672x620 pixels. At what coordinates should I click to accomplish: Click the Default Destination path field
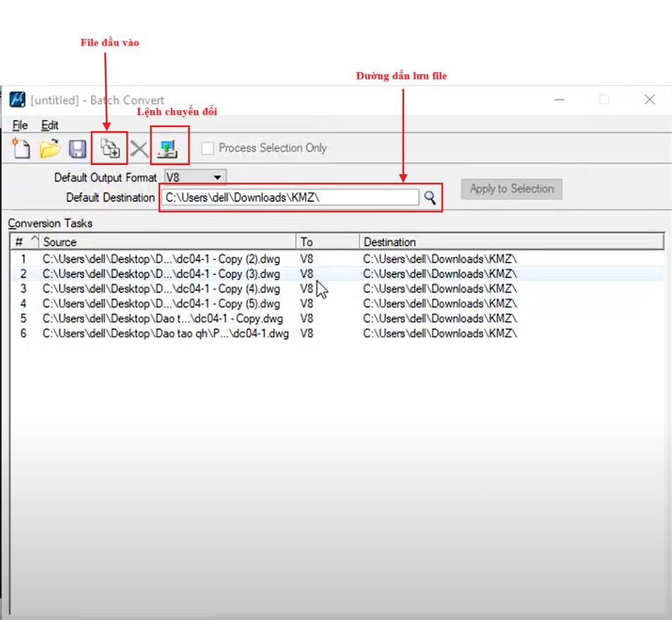coord(289,197)
